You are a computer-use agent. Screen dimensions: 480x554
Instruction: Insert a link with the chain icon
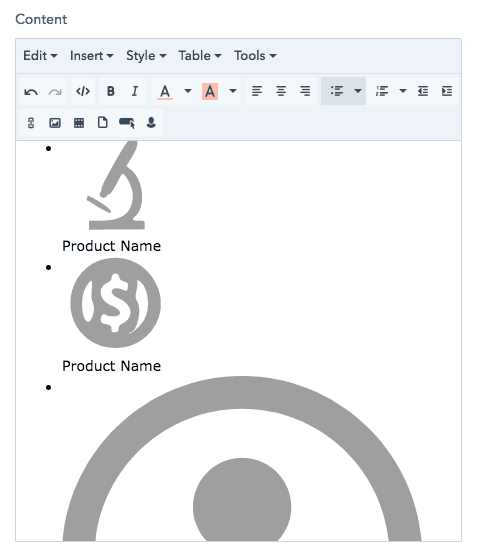tap(31, 123)
